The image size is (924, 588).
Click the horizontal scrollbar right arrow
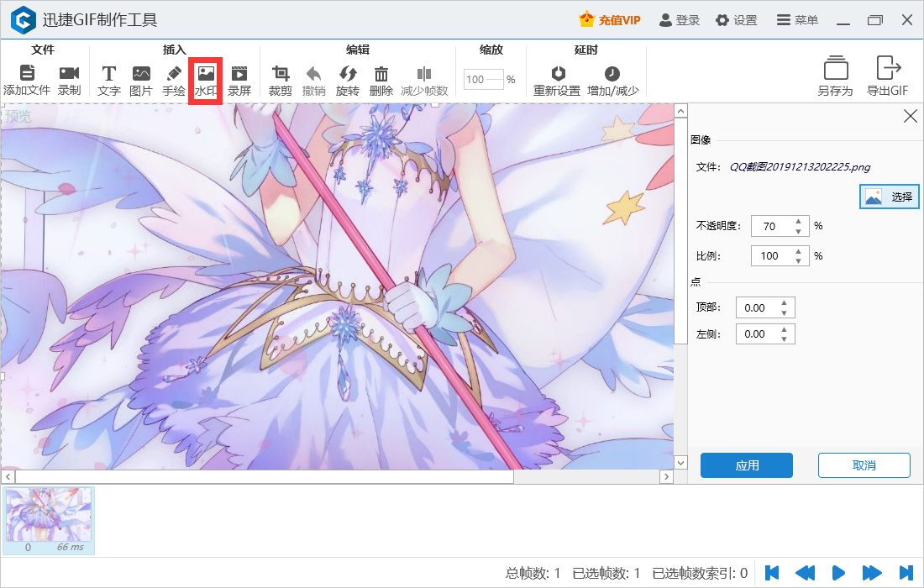[666, 476]
